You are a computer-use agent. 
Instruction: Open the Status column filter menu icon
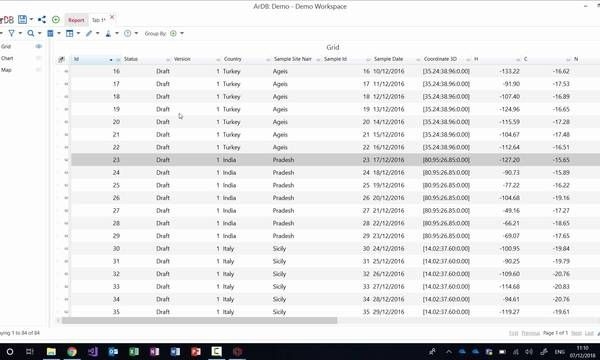168,60
